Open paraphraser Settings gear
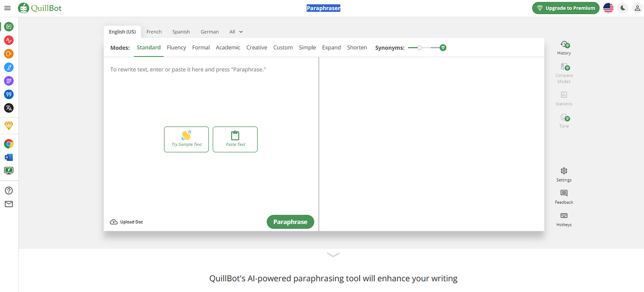Screen dimensions: 644x292 tap(564, 174)
